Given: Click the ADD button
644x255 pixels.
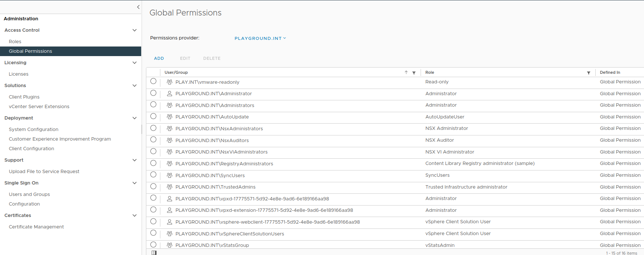Looking at the screenshot, I should pos(159,58).
